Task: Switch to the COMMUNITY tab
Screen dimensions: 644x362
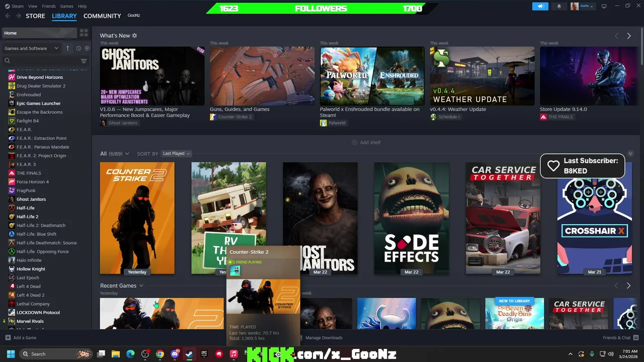Action: click(x=102, y=16)
